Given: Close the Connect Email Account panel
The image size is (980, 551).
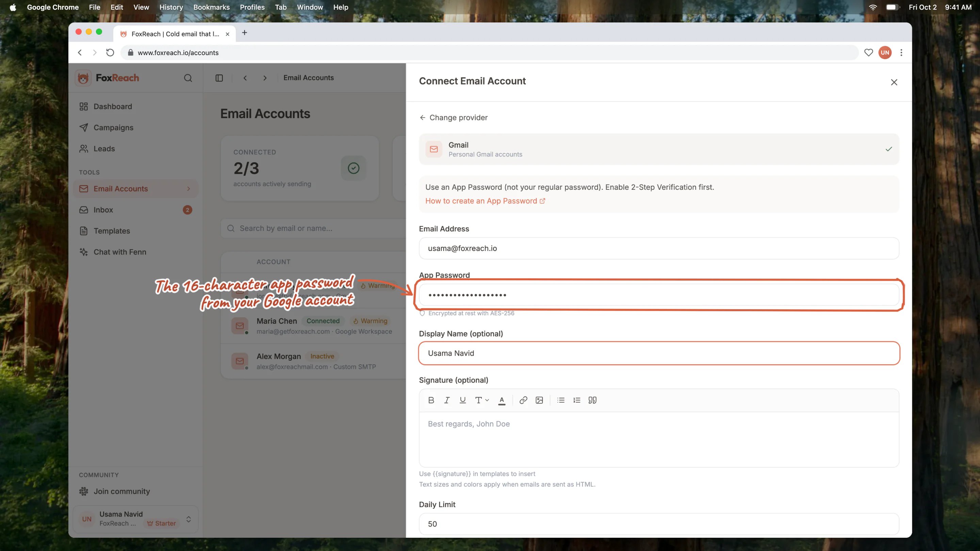Looking at the screenshot, I should 894,82.
